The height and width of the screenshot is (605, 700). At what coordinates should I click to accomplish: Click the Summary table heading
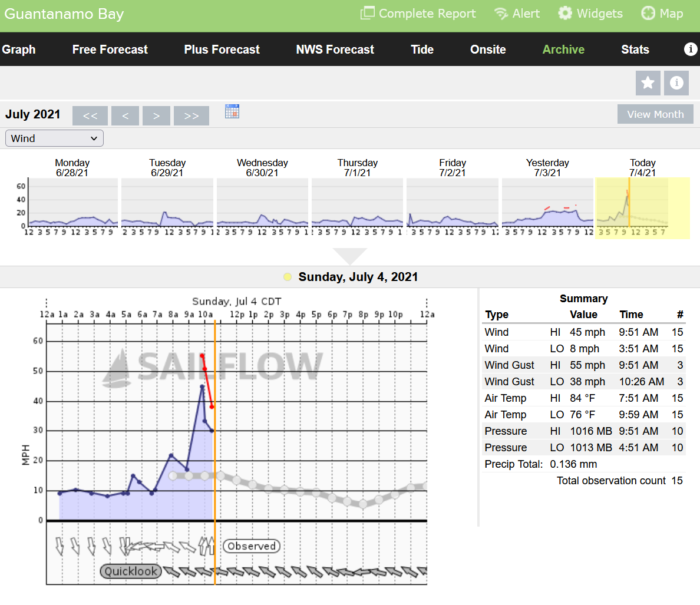pyautogui.click(x=583, y=299)
